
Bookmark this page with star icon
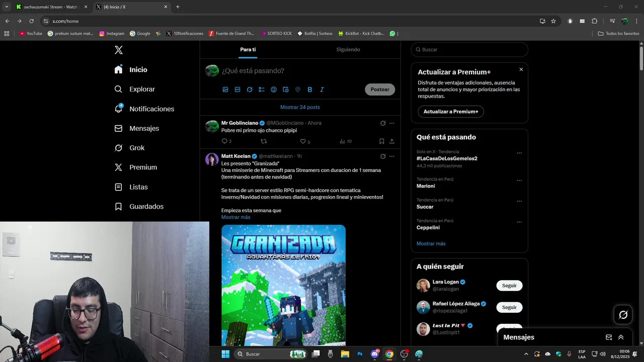(553, 21)
